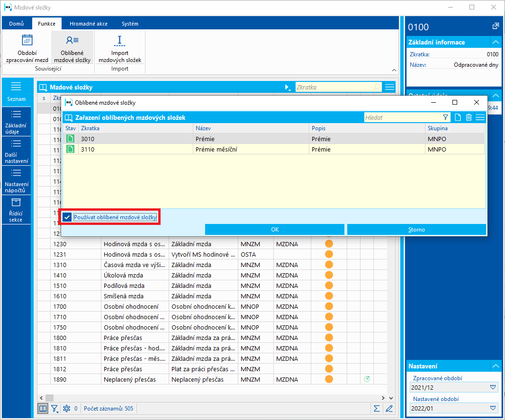Image resolution: width=505 pixels, height=420 pixels.
Task: Click filter funnel icon in dialog header
Action: point(445,117)
